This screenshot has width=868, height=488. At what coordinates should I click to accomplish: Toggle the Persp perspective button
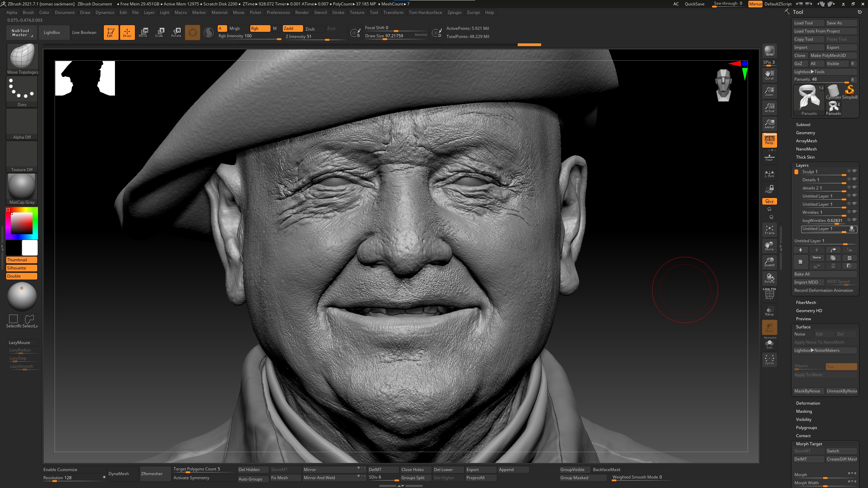tap(769, 140)
